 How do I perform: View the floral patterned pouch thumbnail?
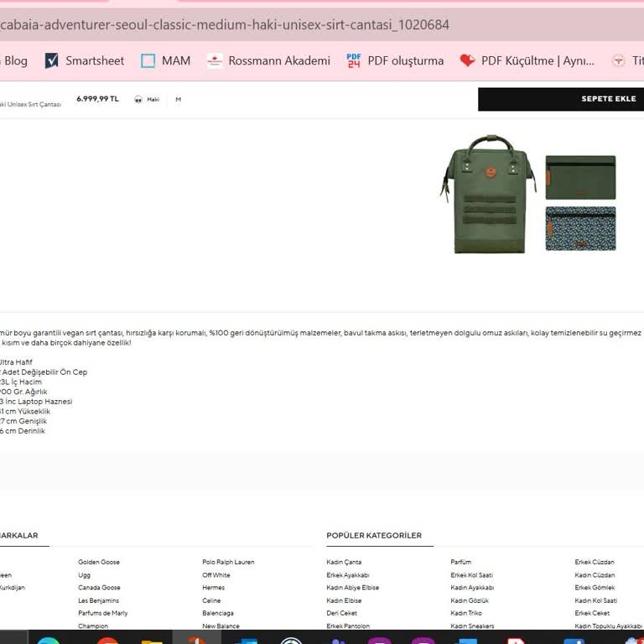point(580,228)
